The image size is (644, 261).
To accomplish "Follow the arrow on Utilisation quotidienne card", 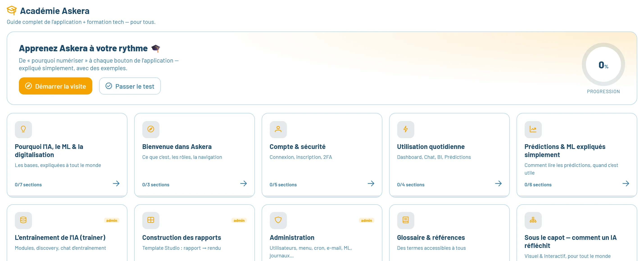I will [x=498, y=184].
